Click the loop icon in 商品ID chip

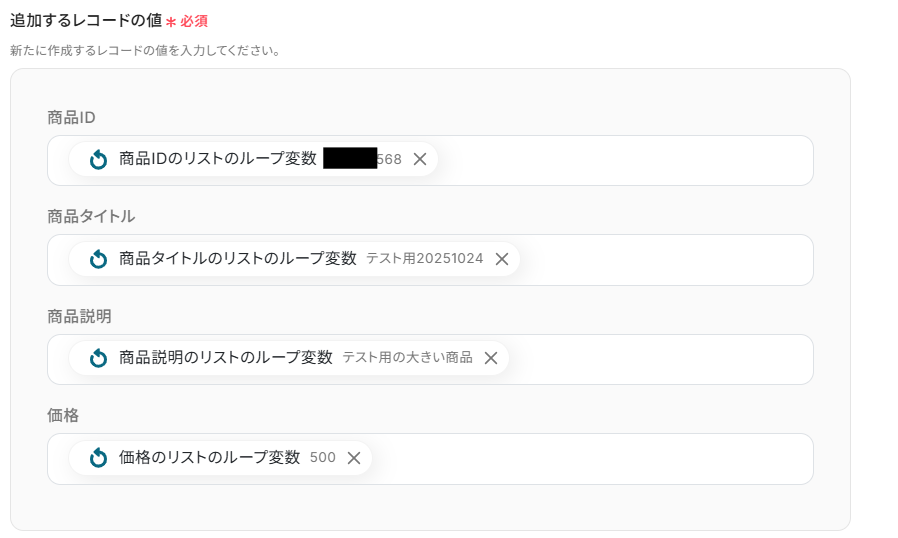point(98,160)
